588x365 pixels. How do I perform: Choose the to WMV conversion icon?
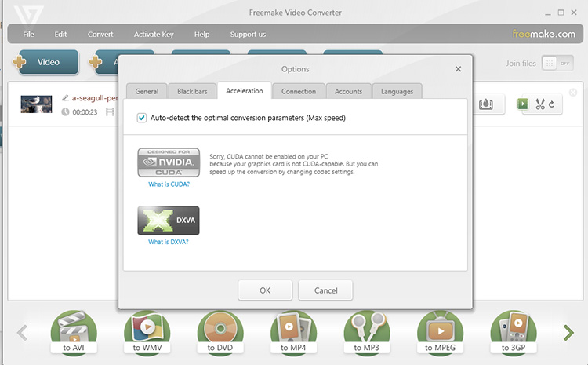point(147,332)
